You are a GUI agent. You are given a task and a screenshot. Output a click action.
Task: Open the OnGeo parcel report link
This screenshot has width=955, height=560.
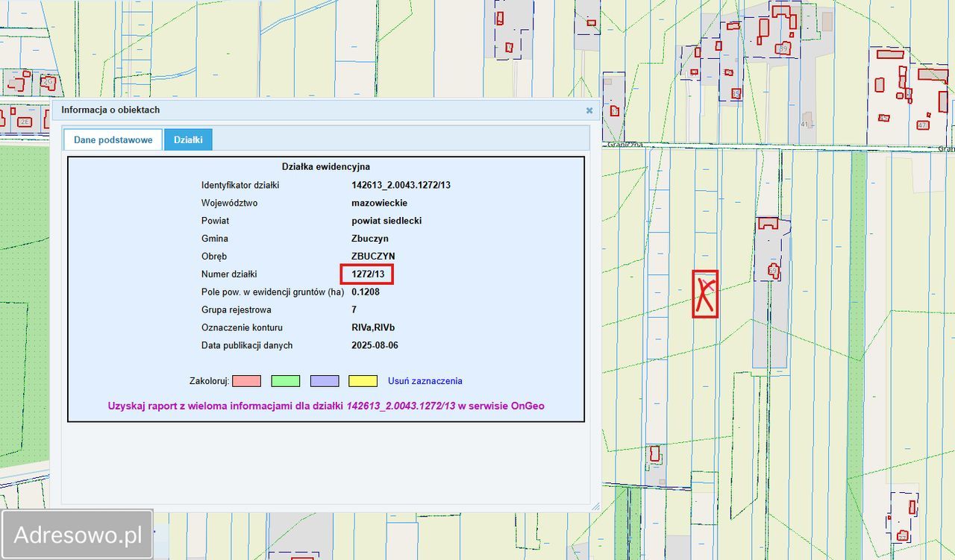pyautogui.click(x=326, y=406)
